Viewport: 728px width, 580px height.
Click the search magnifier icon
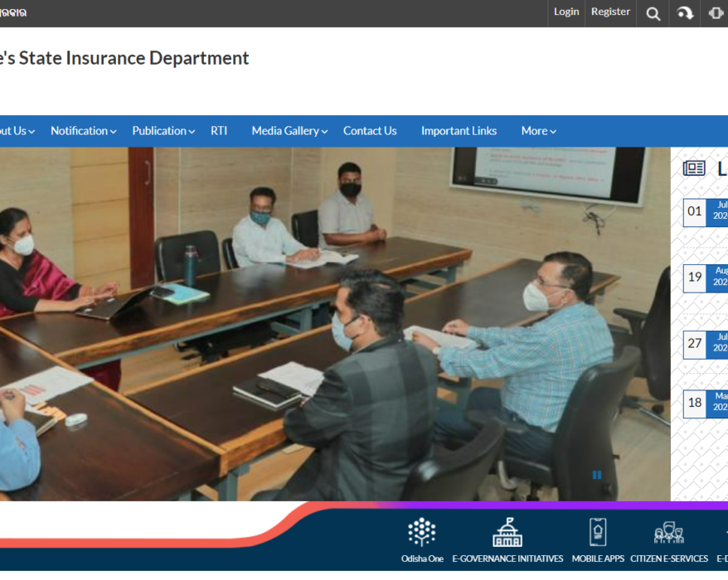[x=653, y=13]
